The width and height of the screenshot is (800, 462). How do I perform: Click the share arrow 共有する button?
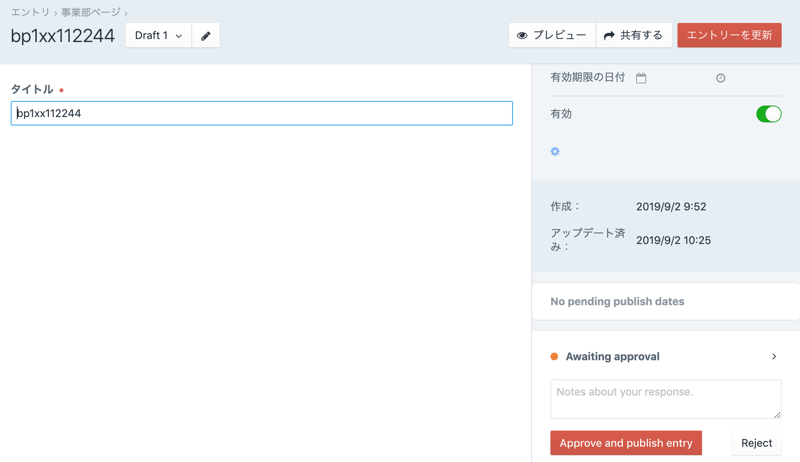point(634,35)
